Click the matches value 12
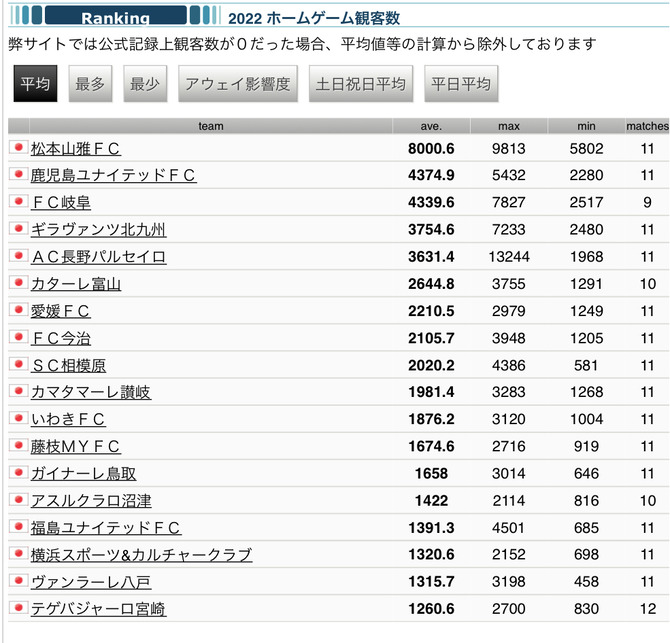670x643 pixels. [x=648, y=609]
